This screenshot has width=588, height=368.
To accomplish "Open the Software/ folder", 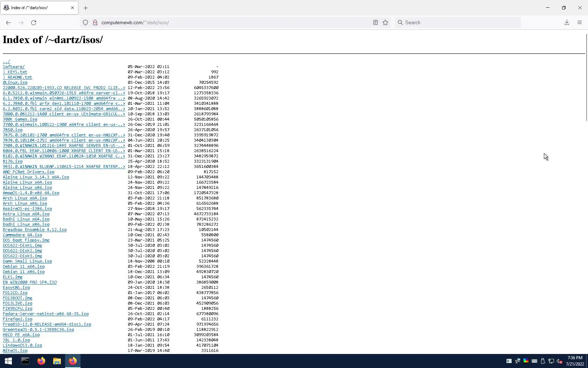I will [14, 67].
